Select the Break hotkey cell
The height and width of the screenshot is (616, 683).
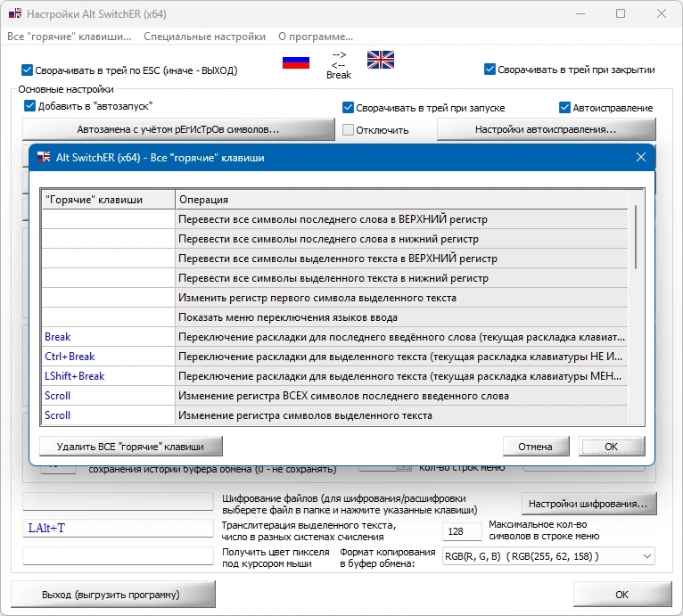[x=109, y=337]
